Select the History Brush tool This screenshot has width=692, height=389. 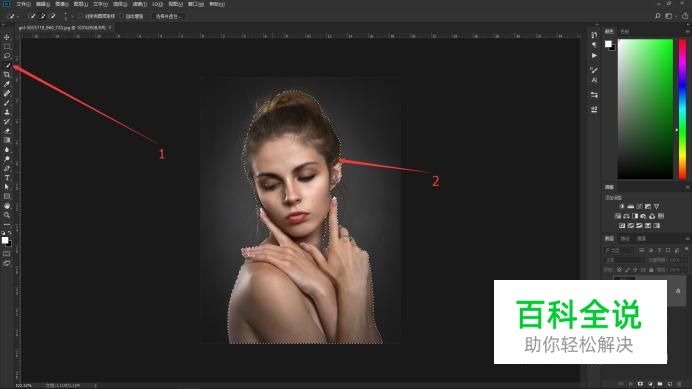pyautogui.click(x=7, y=121)
